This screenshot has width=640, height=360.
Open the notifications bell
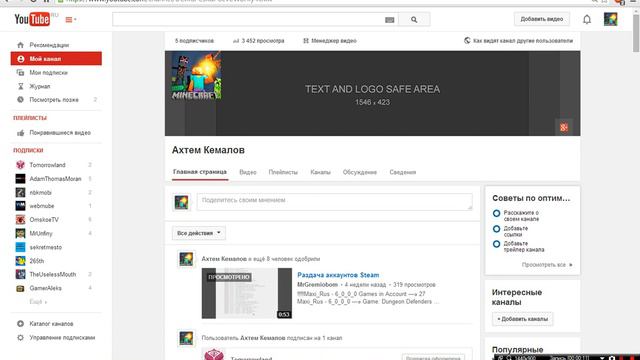pos(587,19)
